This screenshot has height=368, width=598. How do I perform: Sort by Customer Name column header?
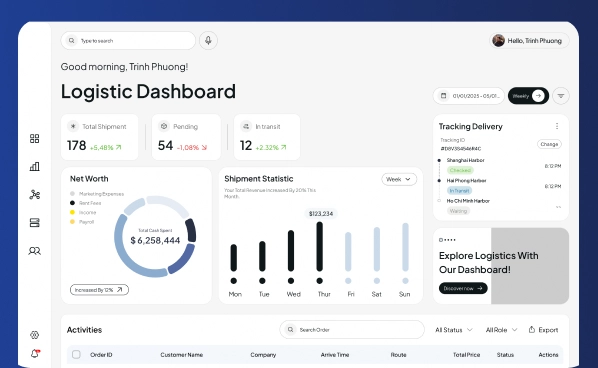182,355
